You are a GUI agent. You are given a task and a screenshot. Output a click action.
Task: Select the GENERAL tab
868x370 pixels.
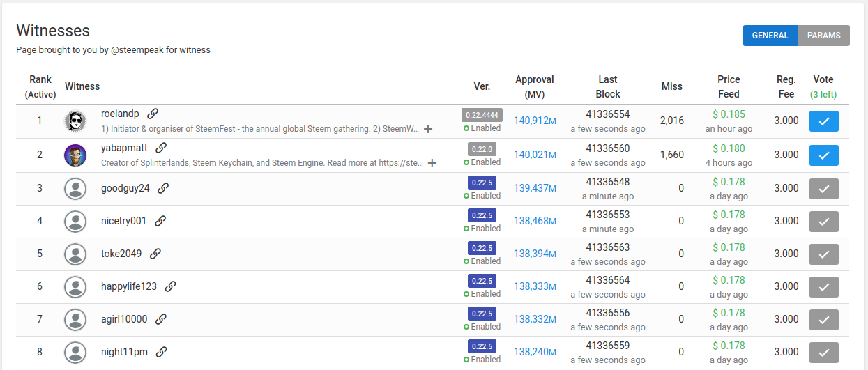pos(770,36)
